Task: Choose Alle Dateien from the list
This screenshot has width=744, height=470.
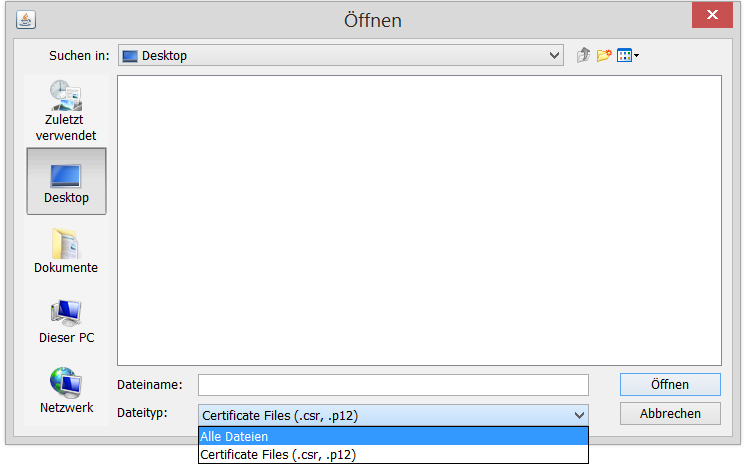Action: [393, 436]
